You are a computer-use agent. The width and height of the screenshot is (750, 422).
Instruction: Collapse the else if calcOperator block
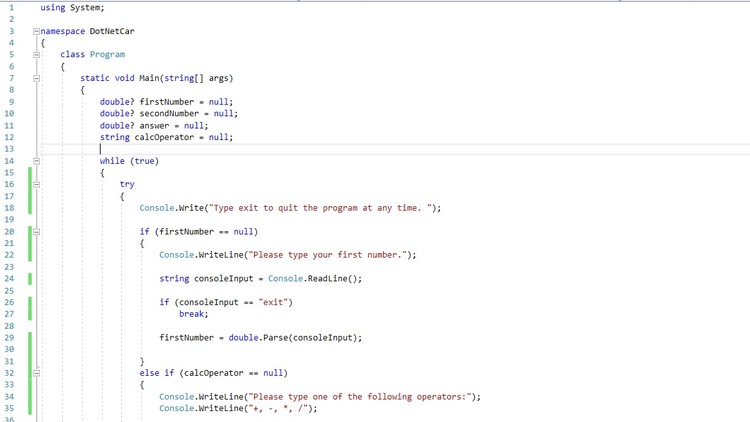(x=36, y=373)
